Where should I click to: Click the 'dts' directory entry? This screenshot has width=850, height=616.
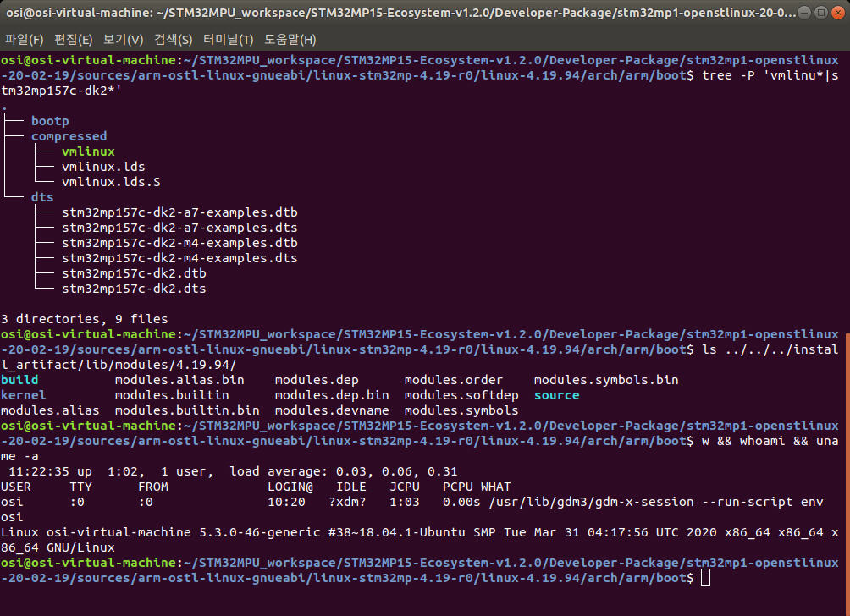pos(42,196)
